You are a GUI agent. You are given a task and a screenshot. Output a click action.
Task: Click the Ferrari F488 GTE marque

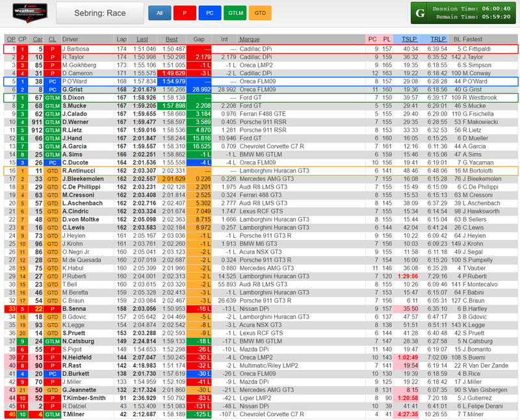pyautogui.click(x=263, y=114)
